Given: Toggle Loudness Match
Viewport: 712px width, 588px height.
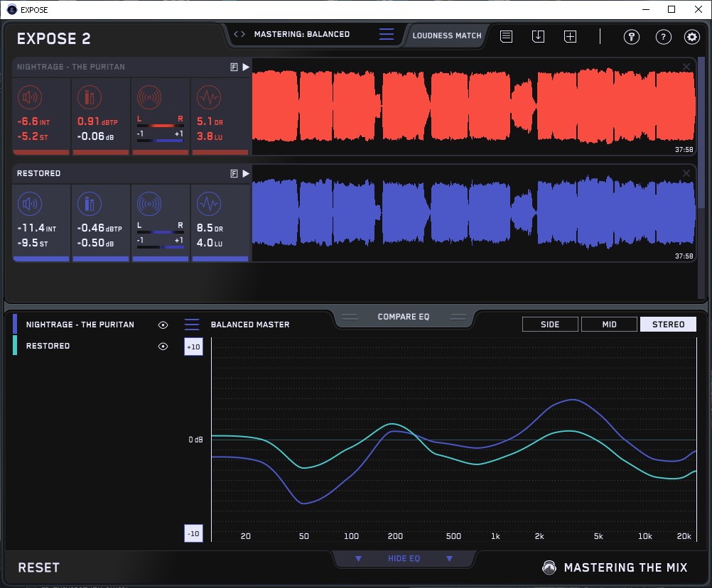Looking at the screenshot, I should point(447,36).
